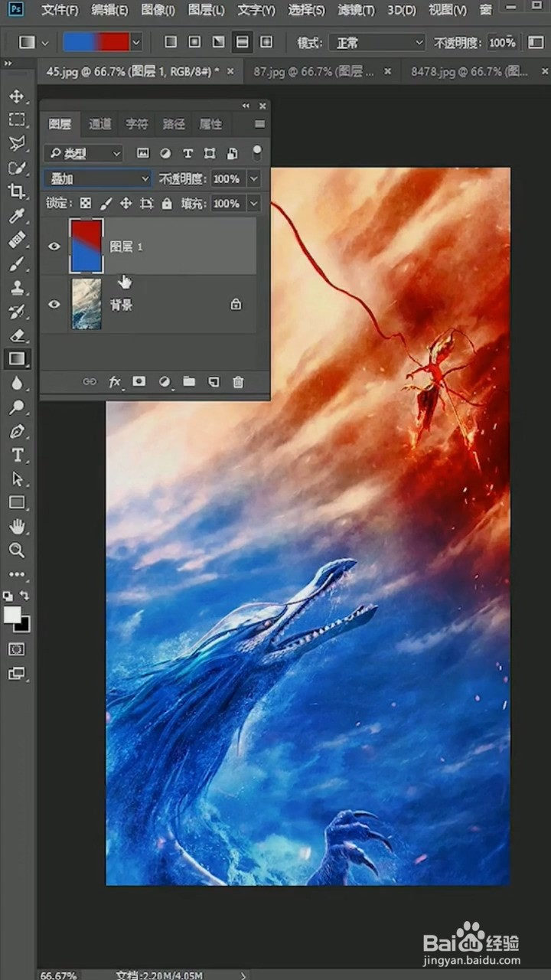The height and width of the screenshot is (980, 551).
Task: Toggle type layer filter
Action: tap(187, 154)
